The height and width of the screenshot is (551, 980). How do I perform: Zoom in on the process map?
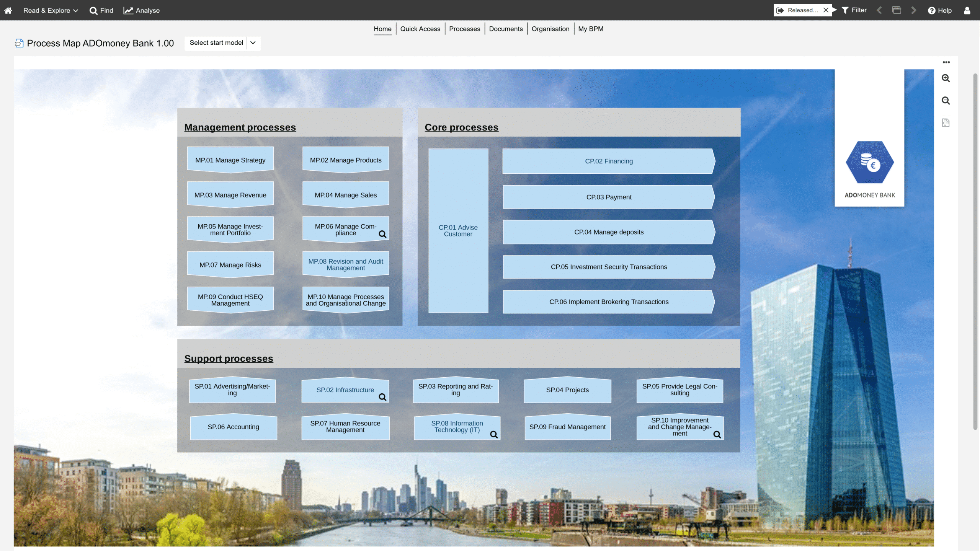click(x=946, y=78)
